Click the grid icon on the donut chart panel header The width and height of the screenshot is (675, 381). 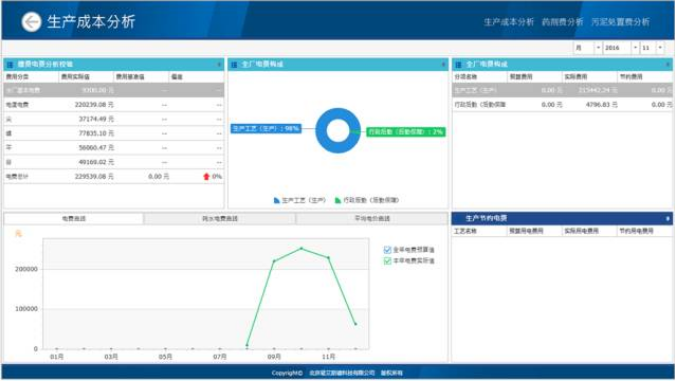pyautogui.click(x=234, y=65)
